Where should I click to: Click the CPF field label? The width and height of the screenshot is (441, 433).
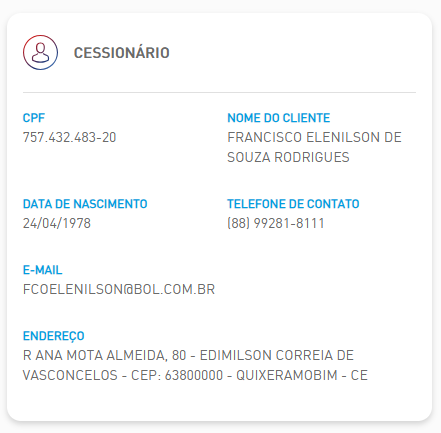click(34, 118)
